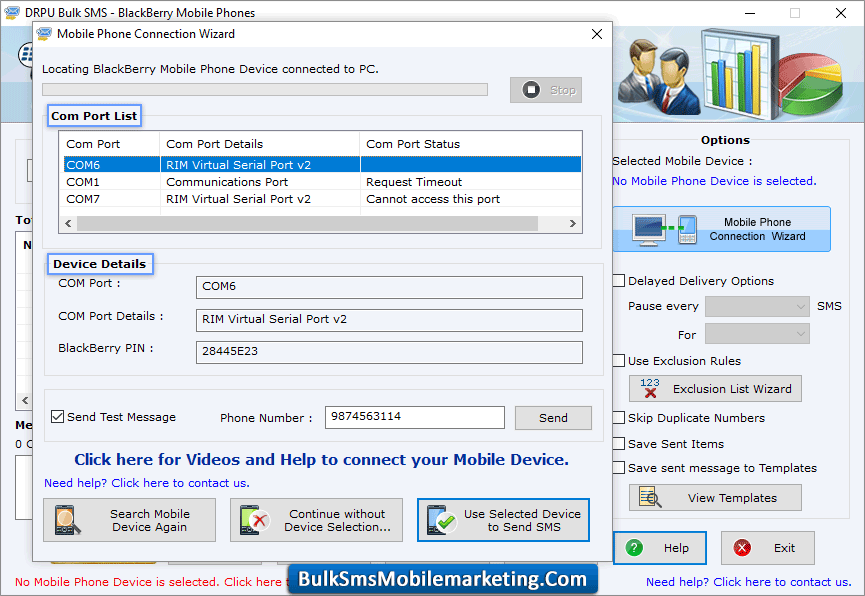Screen dimensions: 865x596
Task: Click the document magnifier icon on View Templates
Action: pos(650,497)
